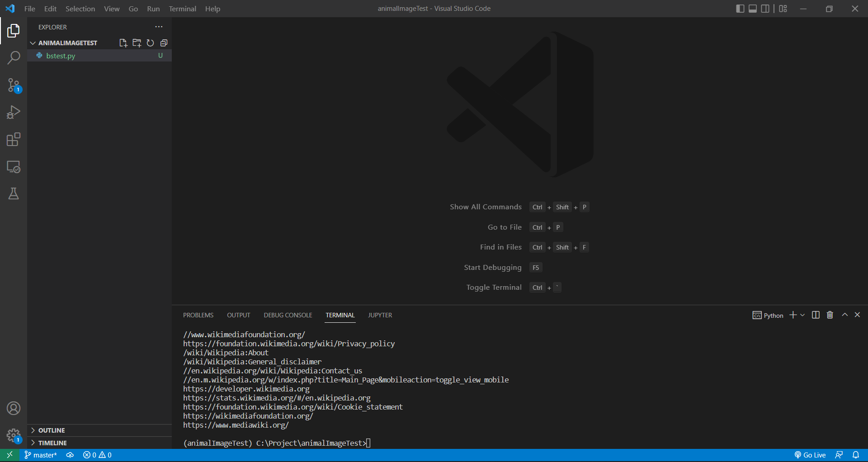Screen dimensions: 868x462
Task: Switch to the DEBUG CONSOLE tab
Action: point(288,315)
